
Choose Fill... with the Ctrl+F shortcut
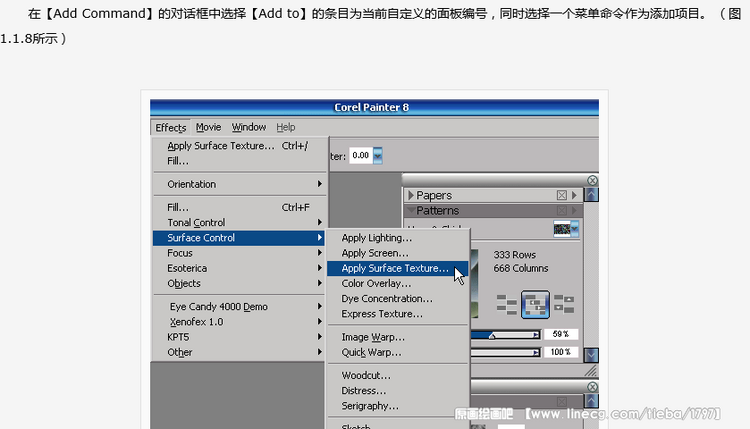[x=239, y=207]
